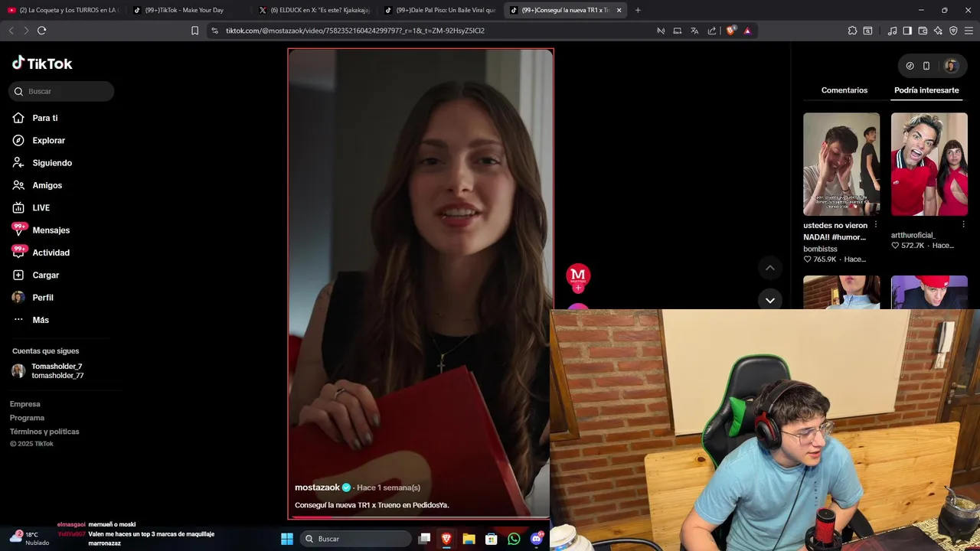Click the tiktok.com address bar URL
The image size is (980, 551).
(355, 31)
